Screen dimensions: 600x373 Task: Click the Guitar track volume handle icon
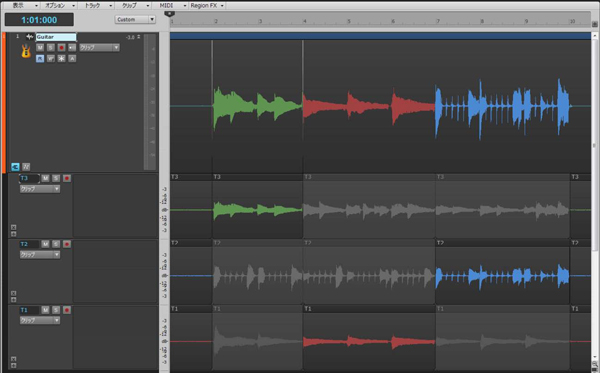[139, 37]
